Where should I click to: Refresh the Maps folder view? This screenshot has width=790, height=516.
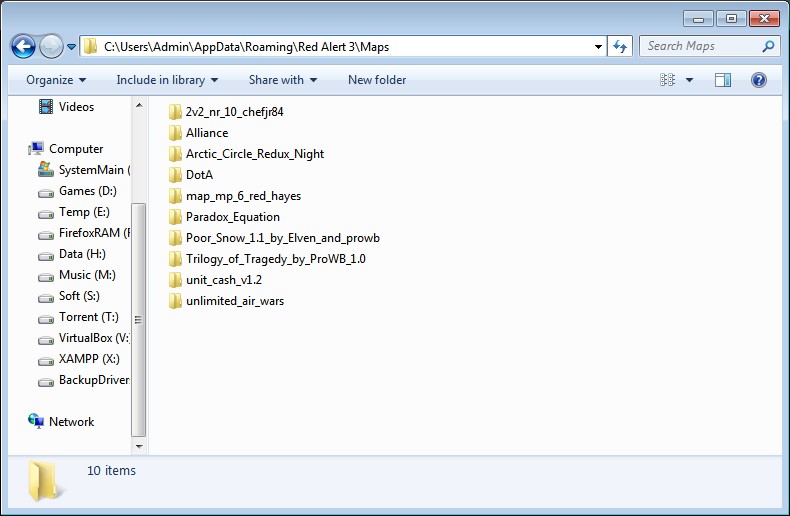coord(620,47)
